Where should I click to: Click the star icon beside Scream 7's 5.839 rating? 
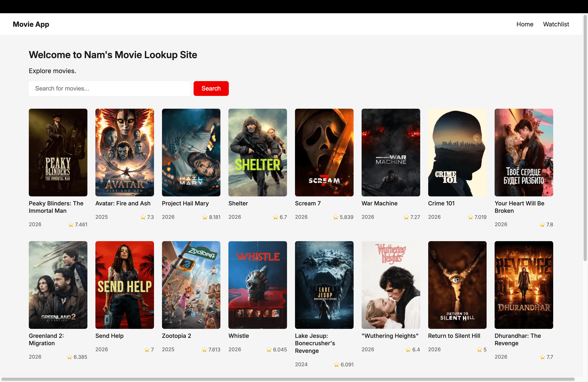coord(336,217)
